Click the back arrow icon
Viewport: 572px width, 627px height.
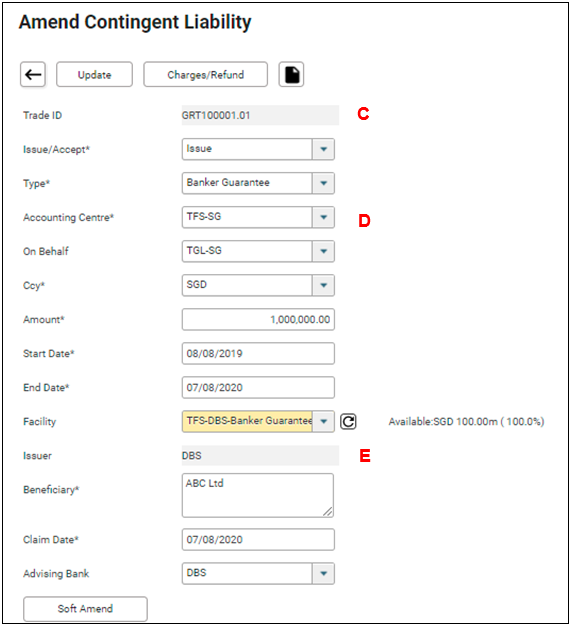click(33, 74)
